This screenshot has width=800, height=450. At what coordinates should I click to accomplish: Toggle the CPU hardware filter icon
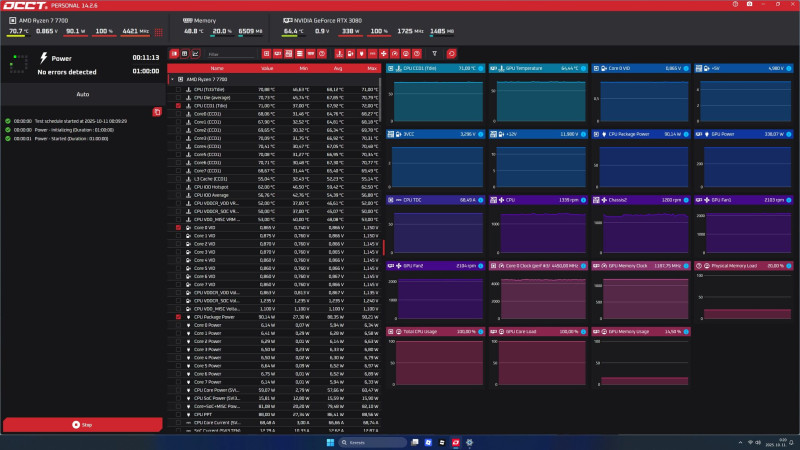[266, 54]
